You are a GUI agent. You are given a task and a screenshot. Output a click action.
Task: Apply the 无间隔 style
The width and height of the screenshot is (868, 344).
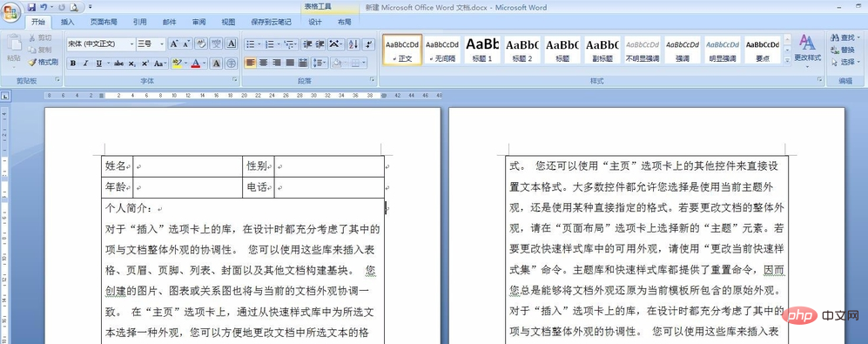click(442, 50)
